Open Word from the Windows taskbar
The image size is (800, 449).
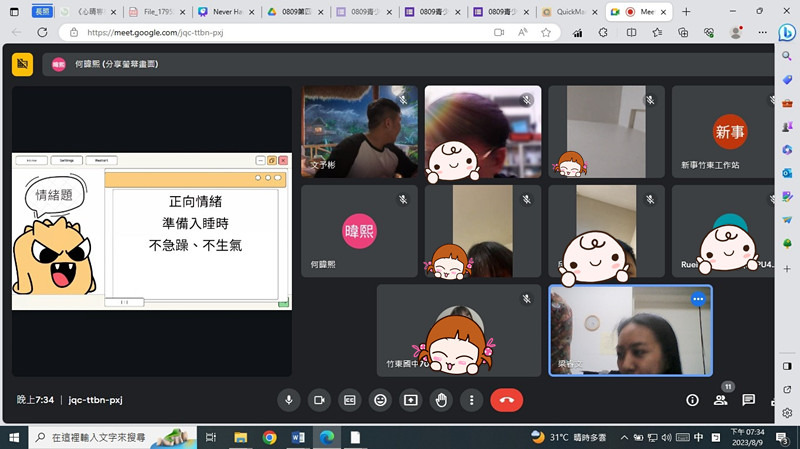click(x=298, y=438)
